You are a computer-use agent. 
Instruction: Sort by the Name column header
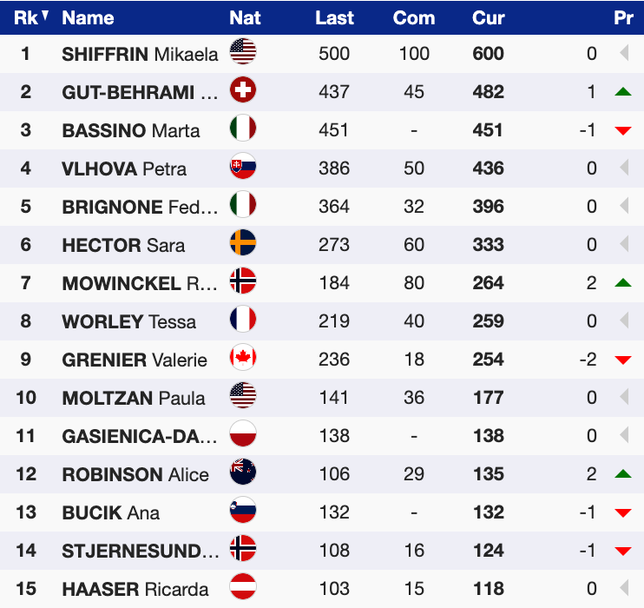click(88, 17)
